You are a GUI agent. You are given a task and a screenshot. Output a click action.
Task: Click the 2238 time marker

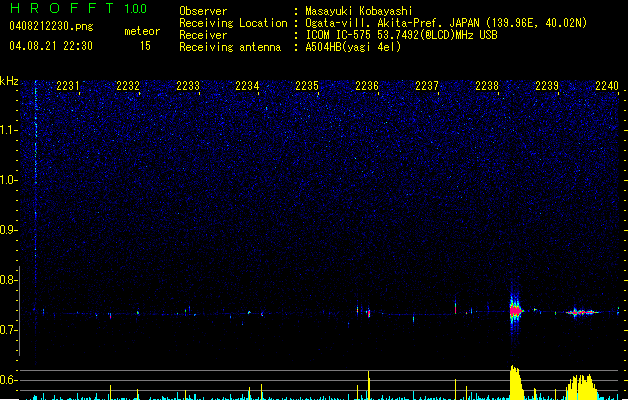click(487, 86)
